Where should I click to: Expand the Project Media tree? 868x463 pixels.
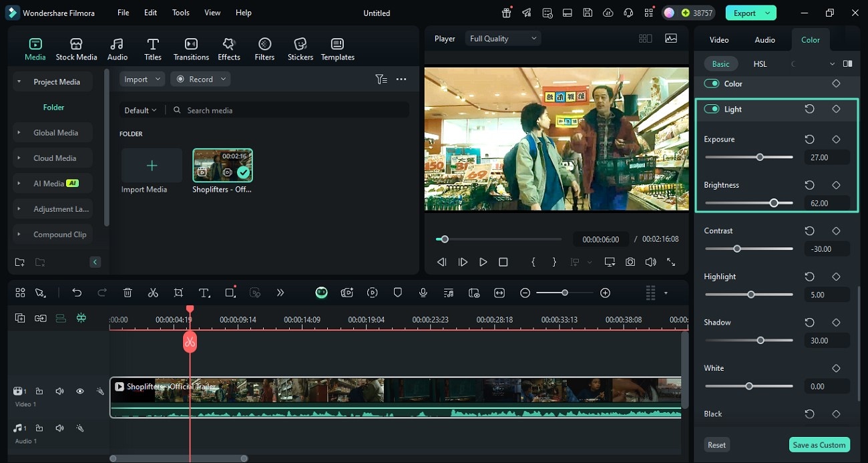pos(19,82)
